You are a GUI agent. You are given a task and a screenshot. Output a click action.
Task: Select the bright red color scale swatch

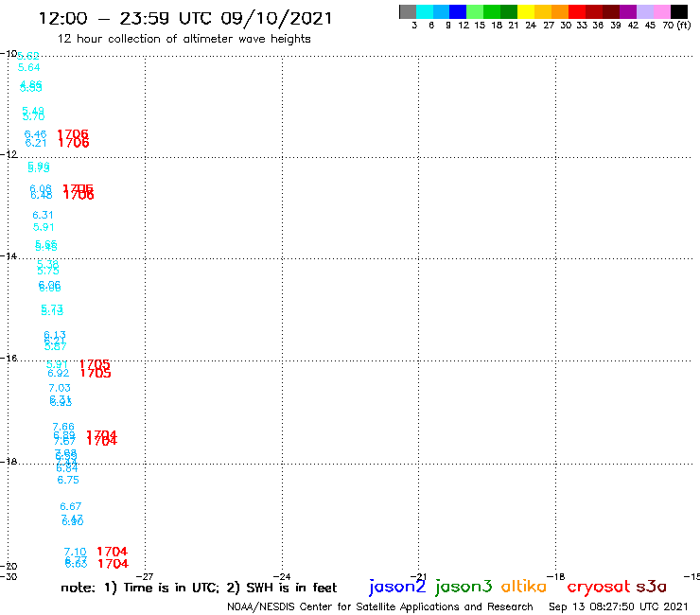[577, 11]
